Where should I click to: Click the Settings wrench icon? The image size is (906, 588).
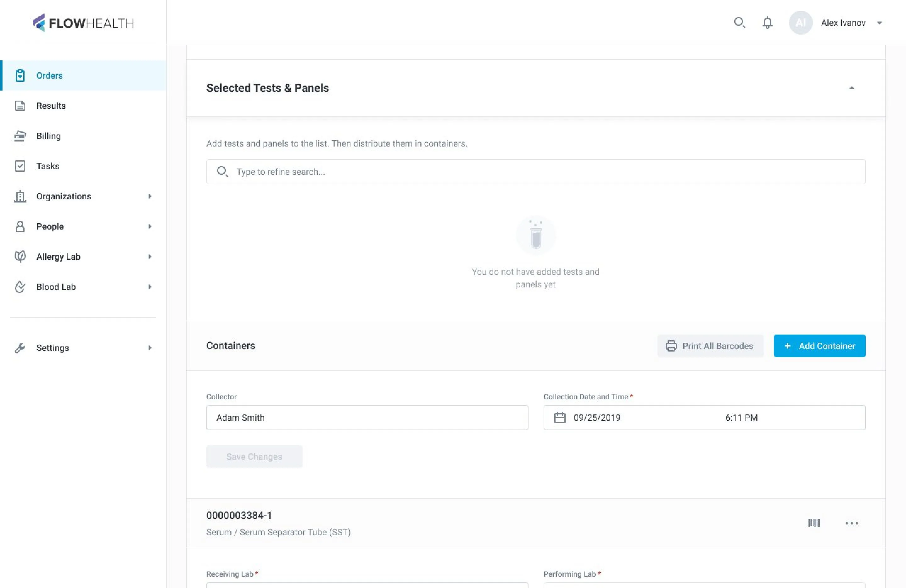pos(20,348)
